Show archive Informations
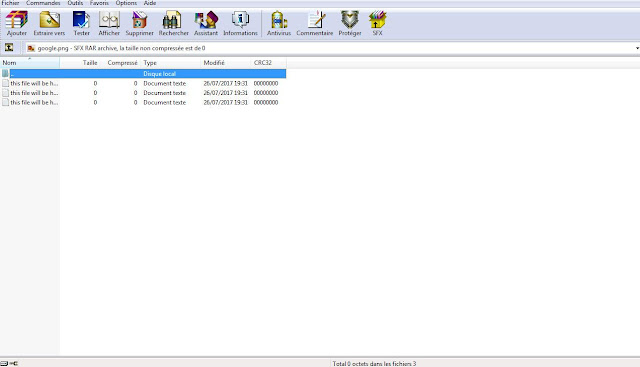 coord(240,23)
